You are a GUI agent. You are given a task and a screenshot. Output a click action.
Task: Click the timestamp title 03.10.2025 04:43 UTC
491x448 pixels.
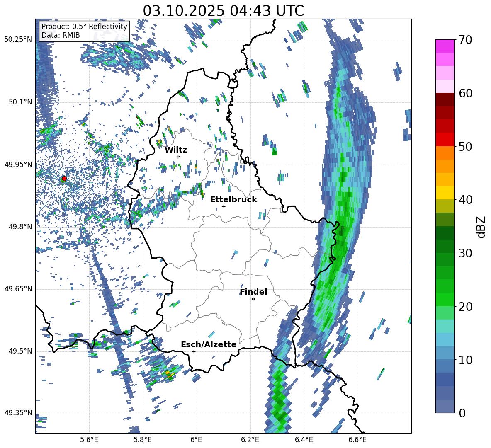223,11
